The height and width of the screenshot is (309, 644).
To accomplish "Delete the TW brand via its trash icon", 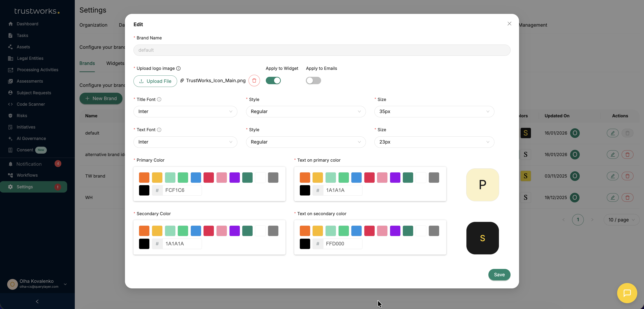I will click(x=627, y=176).
